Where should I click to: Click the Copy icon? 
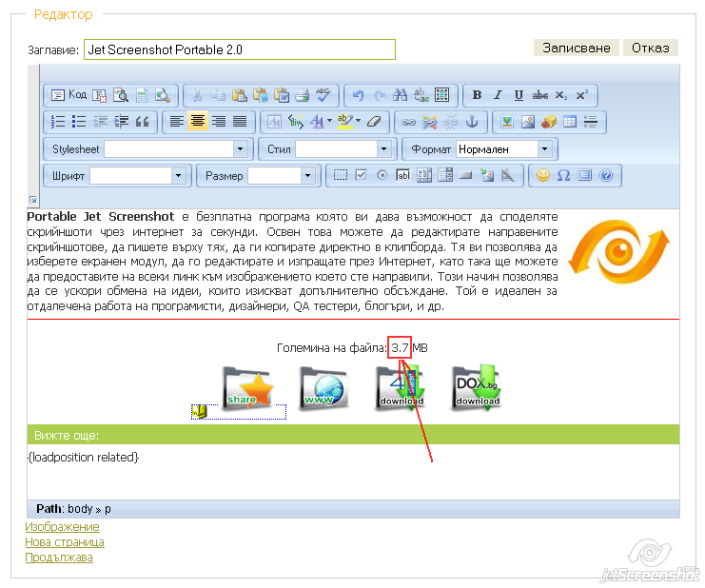click(x=219, y=95)
